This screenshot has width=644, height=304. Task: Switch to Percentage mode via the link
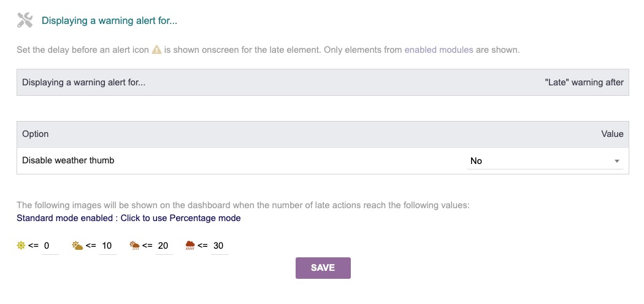[x=129, y=218]
